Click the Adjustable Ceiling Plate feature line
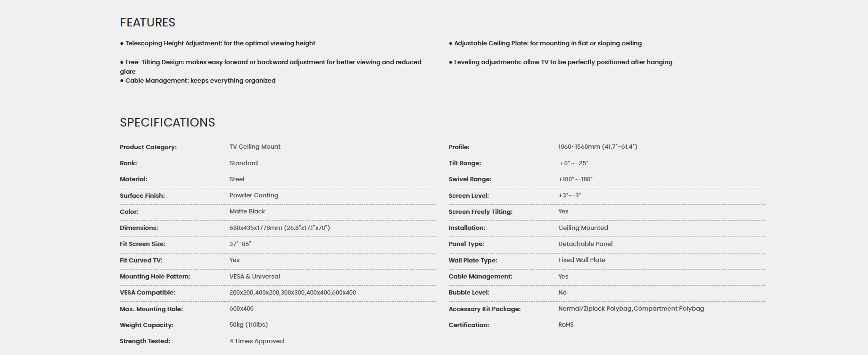 (545, 43)
